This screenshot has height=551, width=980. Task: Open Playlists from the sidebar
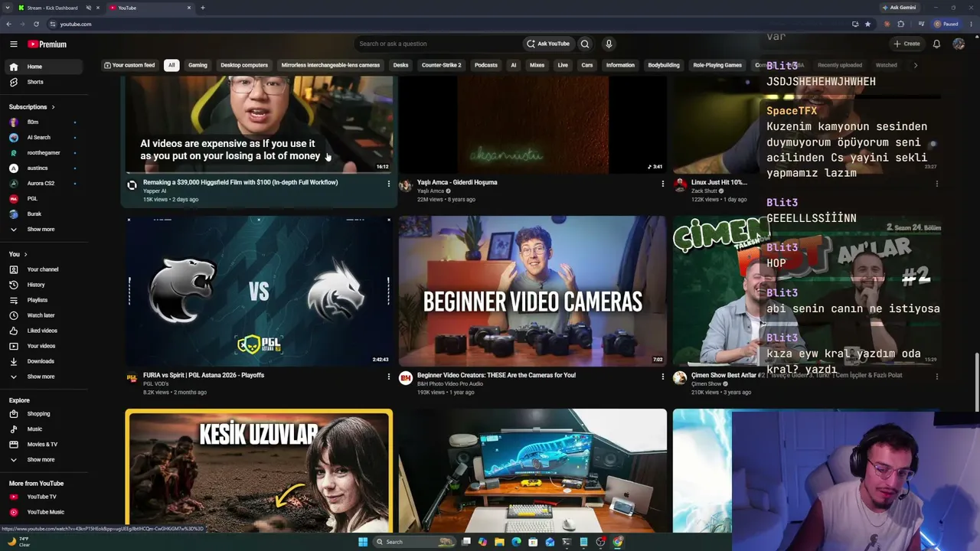point(45,300)
